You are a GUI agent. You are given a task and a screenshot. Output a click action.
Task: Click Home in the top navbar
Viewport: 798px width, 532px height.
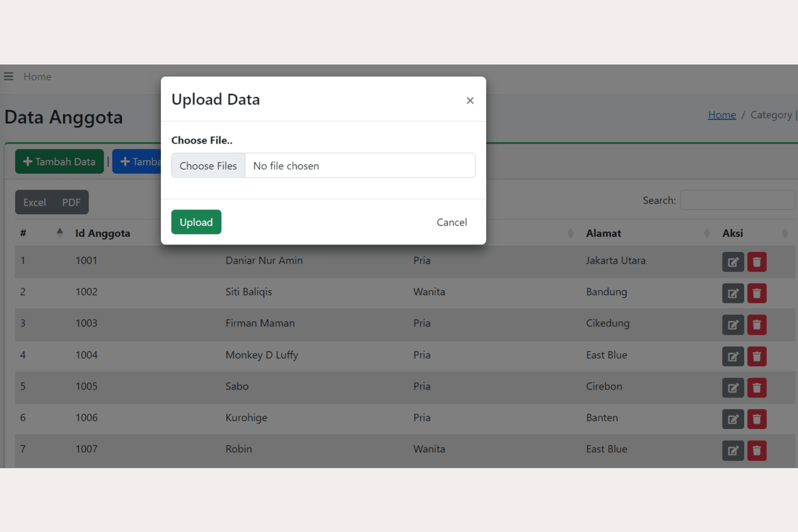point(37,76)
